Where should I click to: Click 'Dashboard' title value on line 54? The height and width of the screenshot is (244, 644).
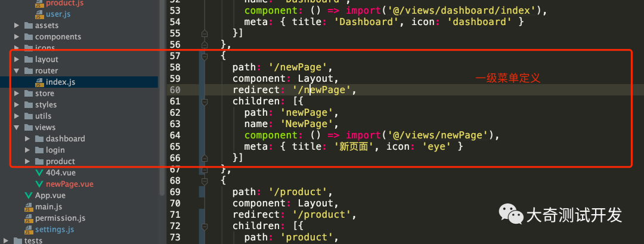pos(366,22)
